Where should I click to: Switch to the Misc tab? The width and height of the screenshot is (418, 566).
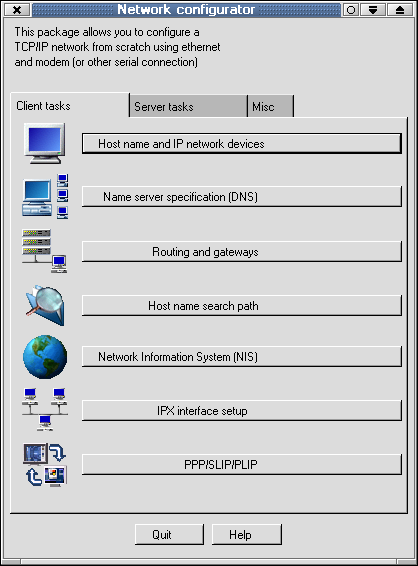click(x=270, y=106)
